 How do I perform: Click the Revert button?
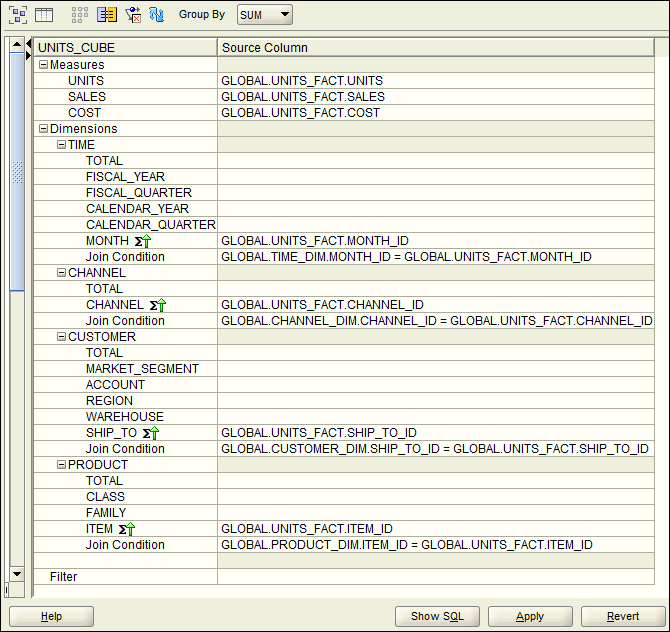tap(623, 616)
